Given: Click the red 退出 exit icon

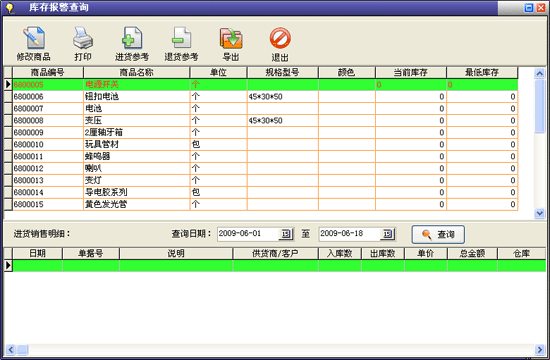Looking at the screenshot, I should (280, 38).
